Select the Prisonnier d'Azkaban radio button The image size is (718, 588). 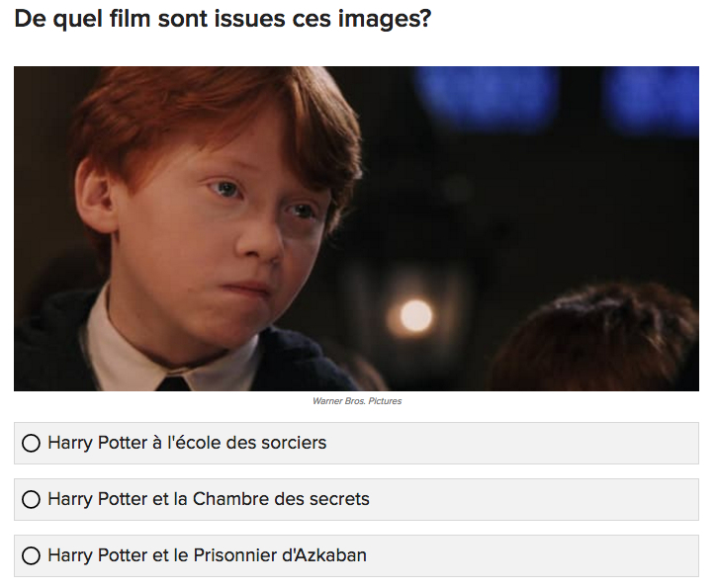(x=31, y=556)
